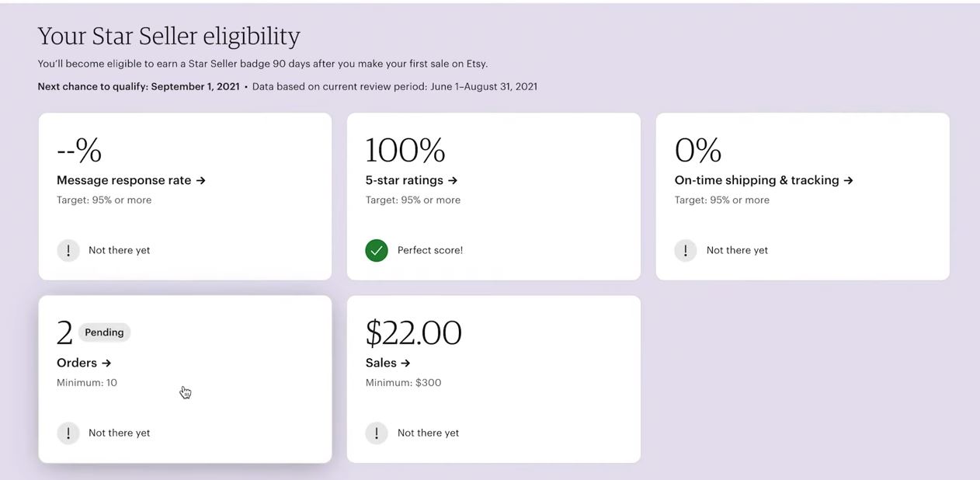Click the Message response rate exclamation icon
Image resolution: width=980 pixels, height=480 pixels.
coord(68,250)
